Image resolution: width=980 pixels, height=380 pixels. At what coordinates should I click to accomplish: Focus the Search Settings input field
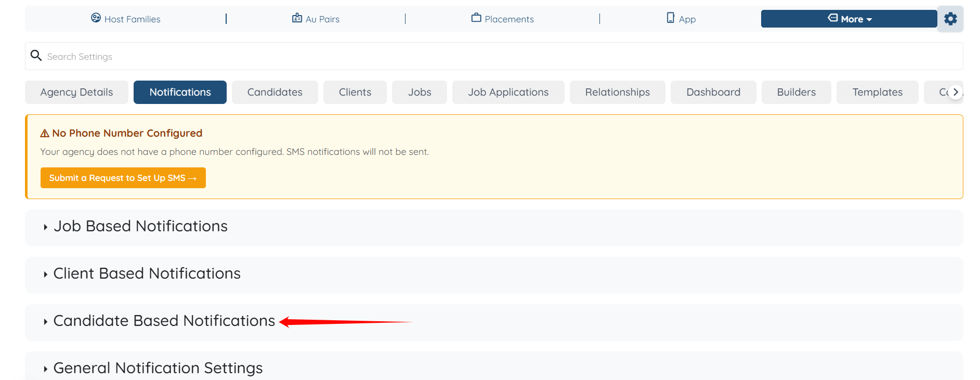point(494,56)
